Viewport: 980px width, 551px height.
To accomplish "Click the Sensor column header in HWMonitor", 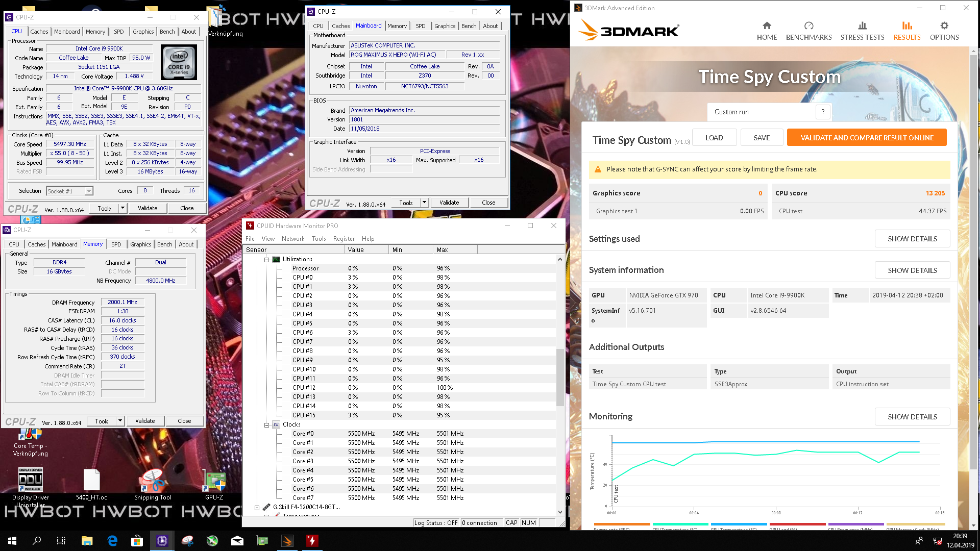I will [x=293, y=250].
